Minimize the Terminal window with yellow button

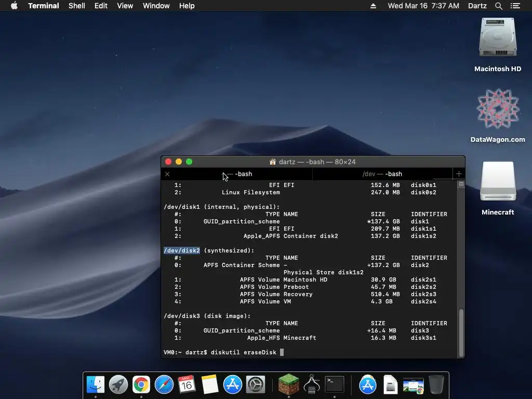point(179,162)
